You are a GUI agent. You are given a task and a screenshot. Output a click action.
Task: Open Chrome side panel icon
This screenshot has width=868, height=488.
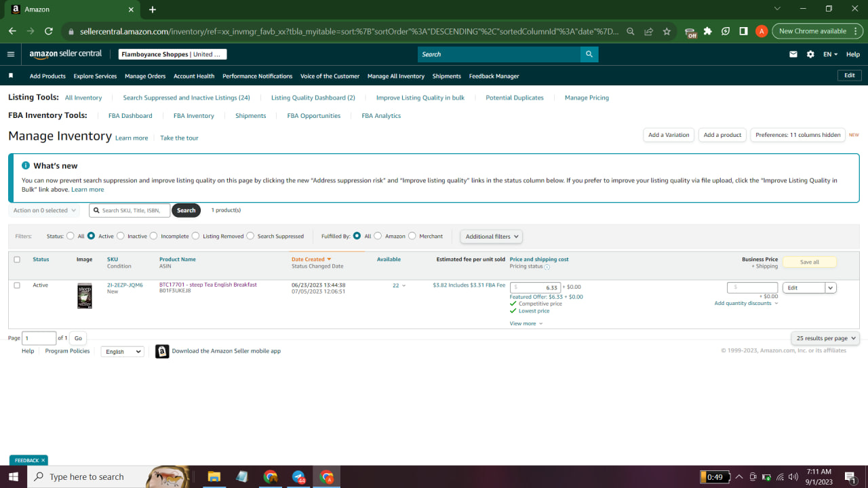point(743,31)
